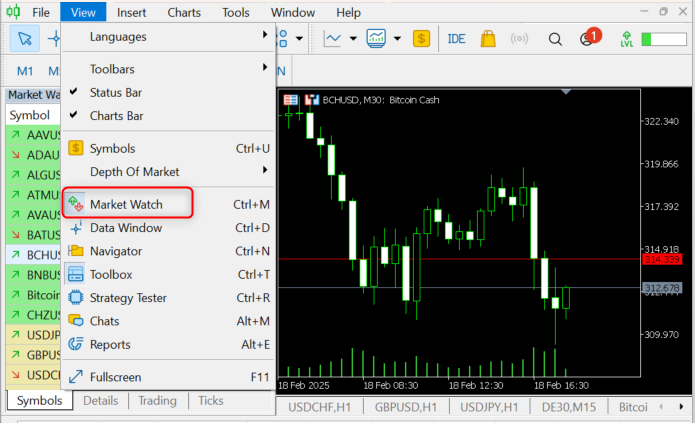Screen dimensions: 695x423
Task: Switch to the Ticks tab
Action: coord(211,400)
